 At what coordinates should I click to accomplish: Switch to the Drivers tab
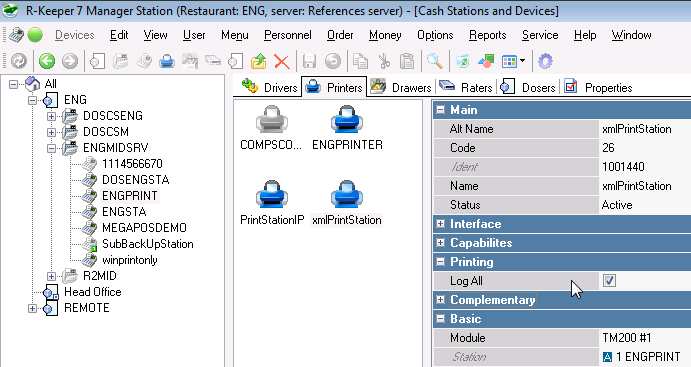pyautogui.click(x=269, y=87)
